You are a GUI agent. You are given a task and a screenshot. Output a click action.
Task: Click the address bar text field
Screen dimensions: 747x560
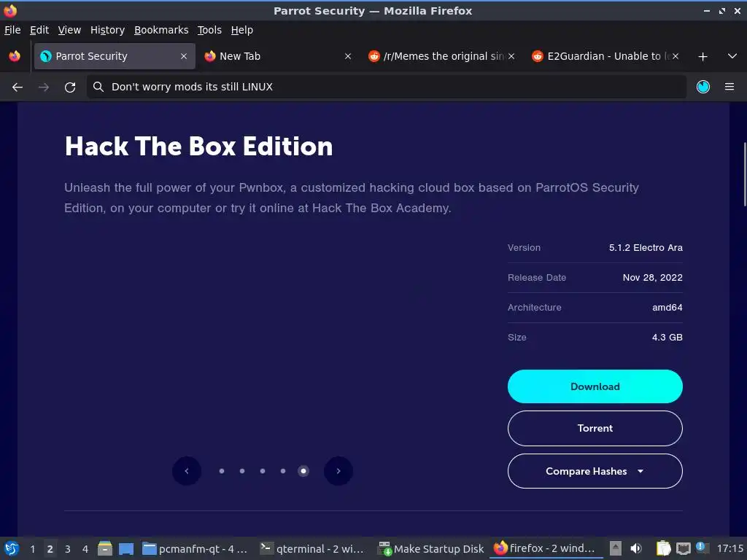coord(387,87)
